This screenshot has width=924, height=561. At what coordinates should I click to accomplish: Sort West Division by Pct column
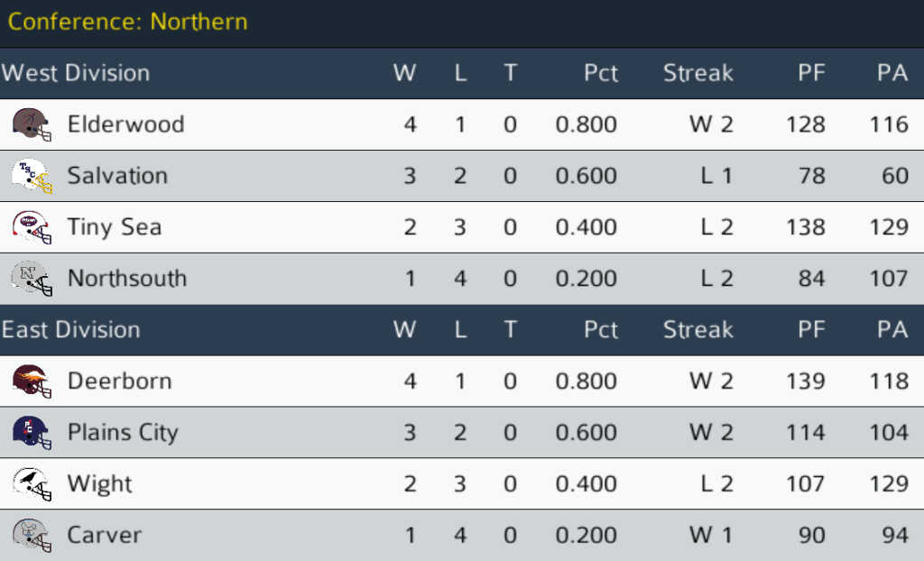600,73
